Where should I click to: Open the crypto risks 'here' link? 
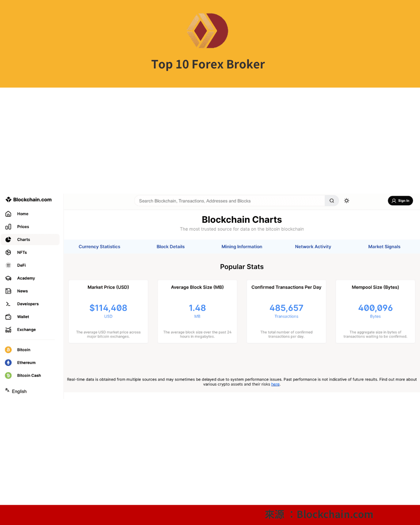(x=275, y=384)
